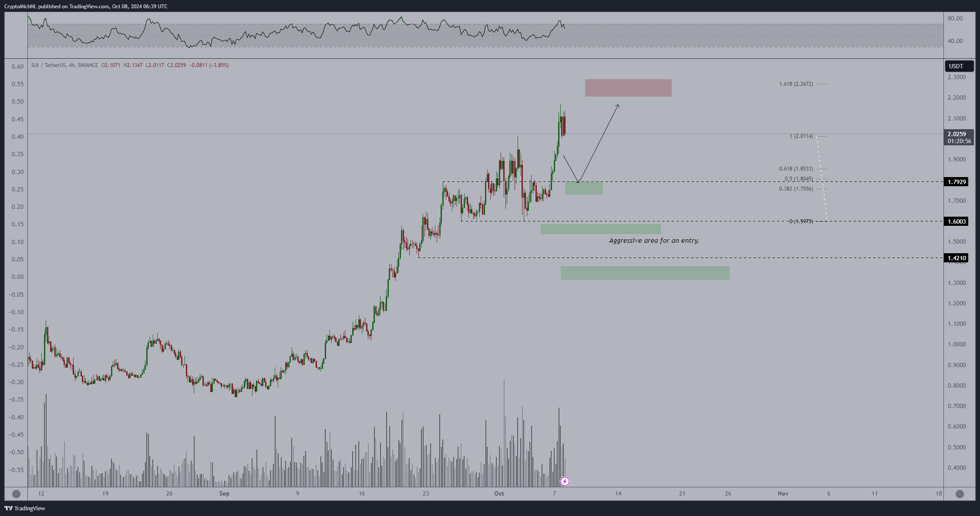Click the Fibonacci label '0 (1.5975)'
The width and height of the screenshot is (980, 516).
click(x=801, y=221)
